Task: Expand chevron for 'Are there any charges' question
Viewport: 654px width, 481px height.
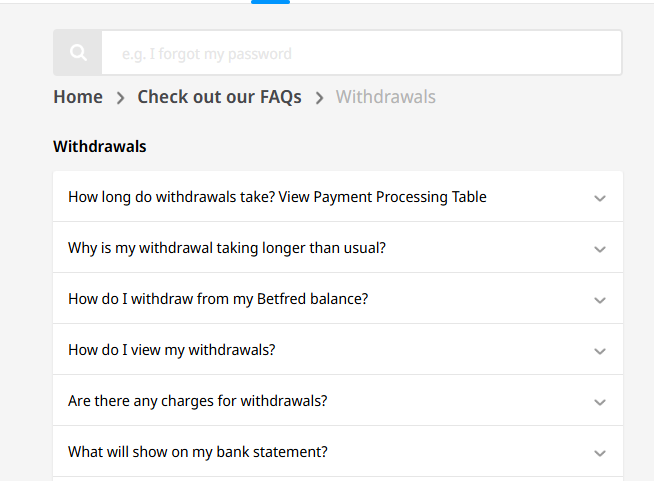Action: pyautogui.click(x=600, y=402)
